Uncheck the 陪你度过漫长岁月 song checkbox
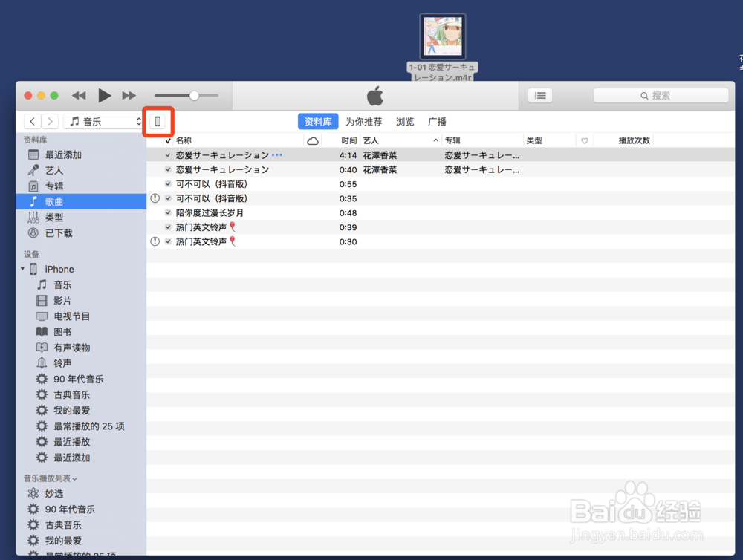This screenshot has height=560, width=743. coord(167,212)
